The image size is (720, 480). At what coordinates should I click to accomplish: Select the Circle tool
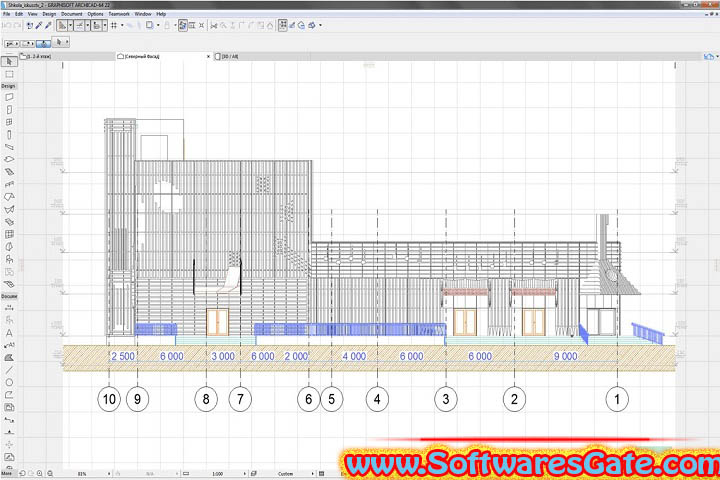(9, 382)
